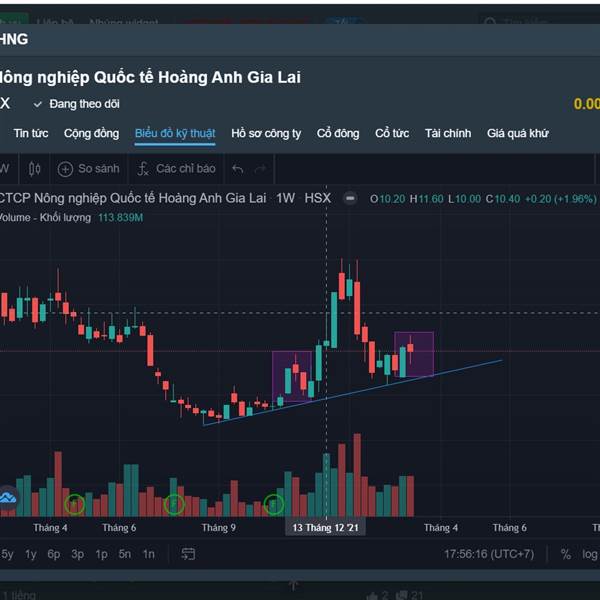The width and height of the screenshot is (600, 600).
Task: Toggle Đang theo dõi follow status
Action: tap(77, 104)
